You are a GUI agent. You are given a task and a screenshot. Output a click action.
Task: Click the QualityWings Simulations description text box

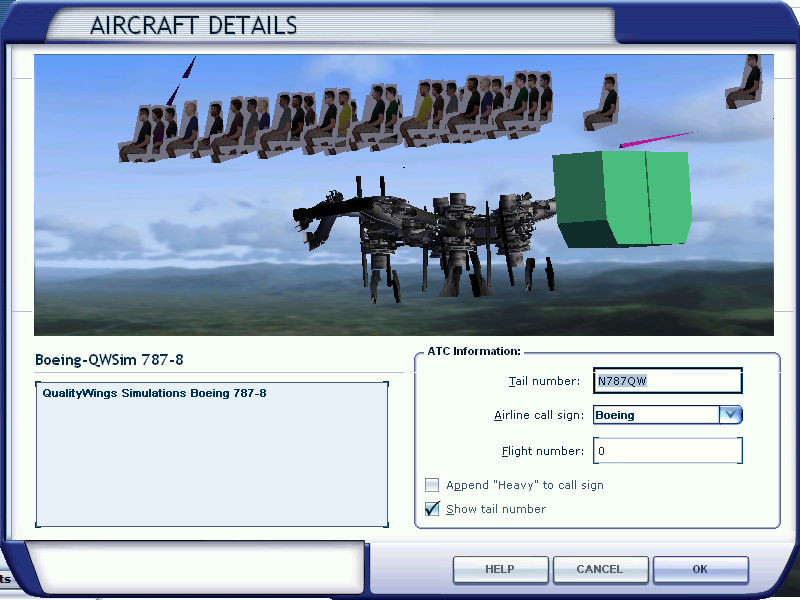[211, 453]
